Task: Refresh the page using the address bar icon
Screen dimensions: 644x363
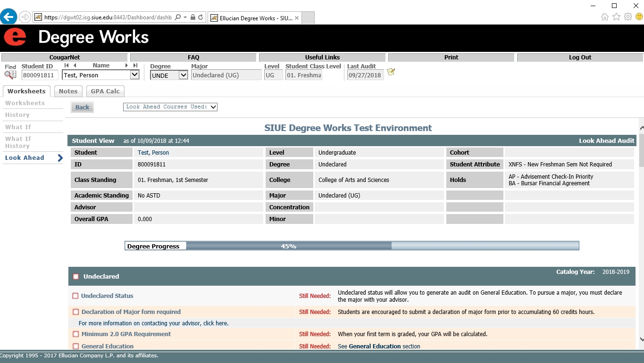Action: point(201,17)
